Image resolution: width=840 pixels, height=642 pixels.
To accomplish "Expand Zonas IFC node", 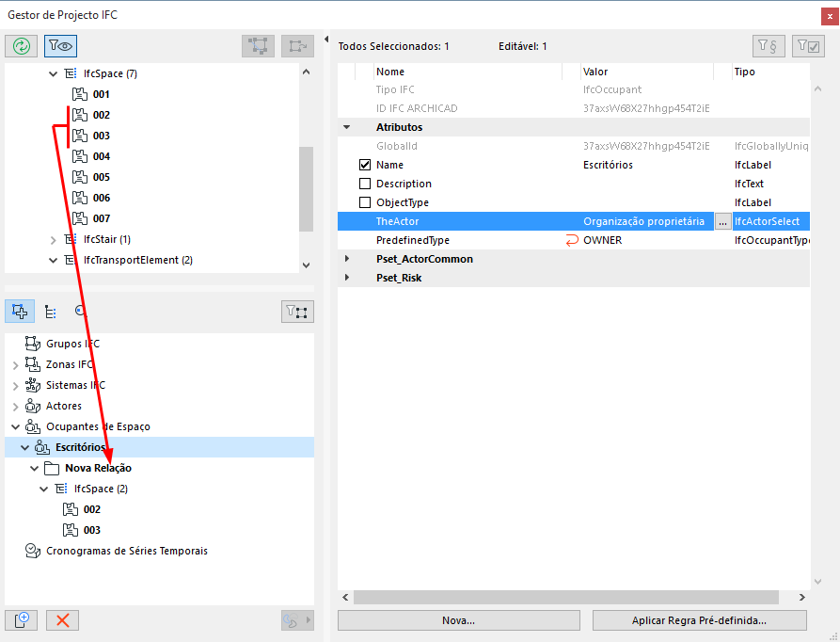I will point(16,365).
